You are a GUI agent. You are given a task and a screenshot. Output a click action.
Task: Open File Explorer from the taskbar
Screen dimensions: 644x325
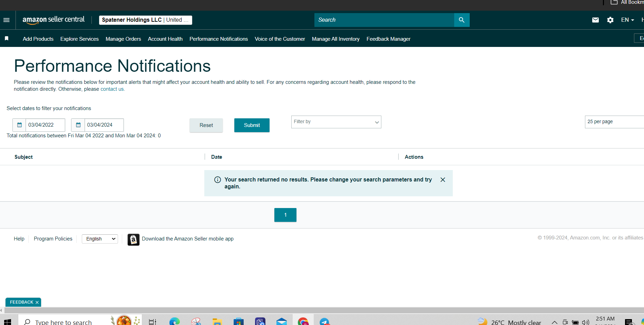(x=217, y=322)
